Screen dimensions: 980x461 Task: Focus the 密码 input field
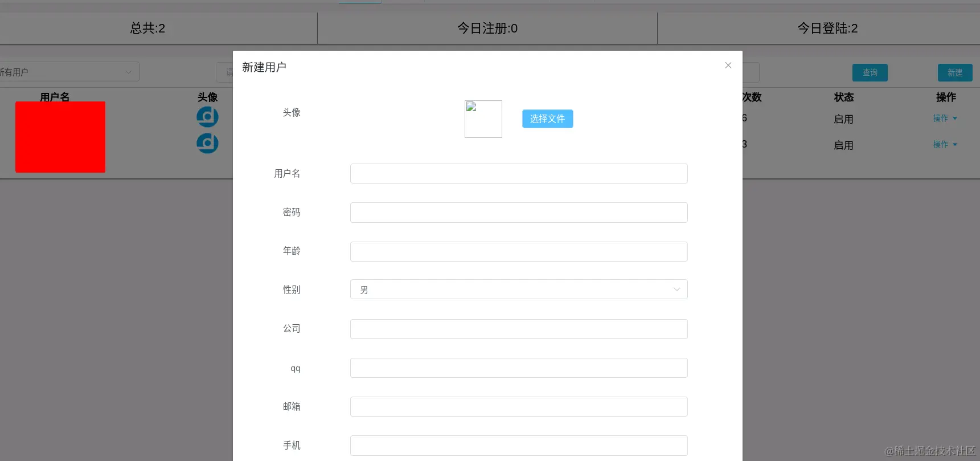[x=519, y=213]
